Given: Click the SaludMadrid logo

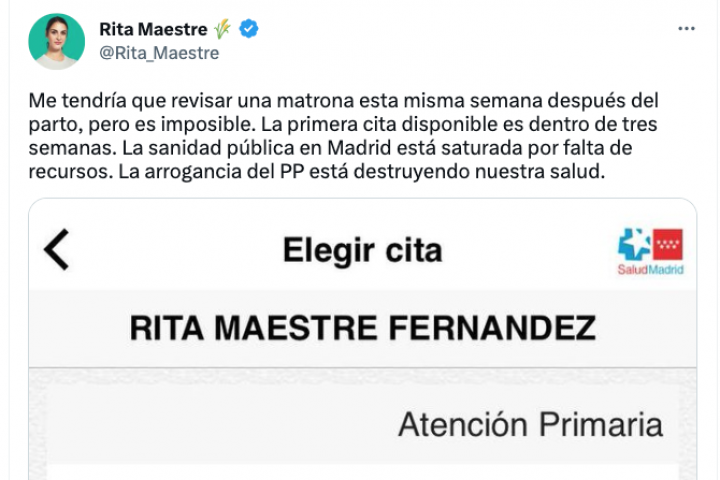Looking at the screenshot, I should click(x=650, y=252).
